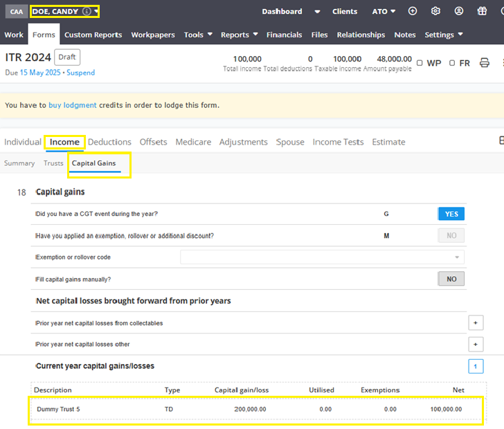Click the add new plus-circle icon
The image size is (504, 429).
point(413,11)
